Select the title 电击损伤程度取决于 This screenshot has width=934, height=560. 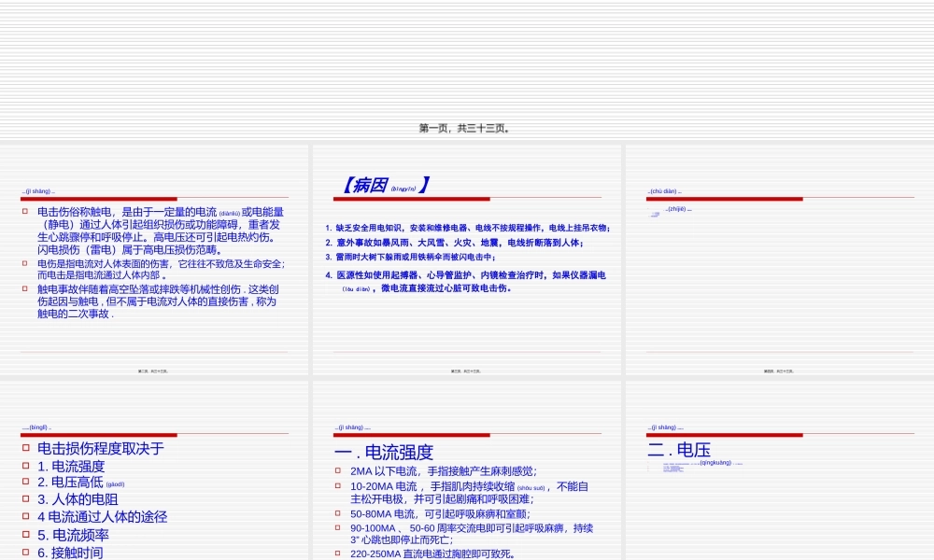[102, 448]
